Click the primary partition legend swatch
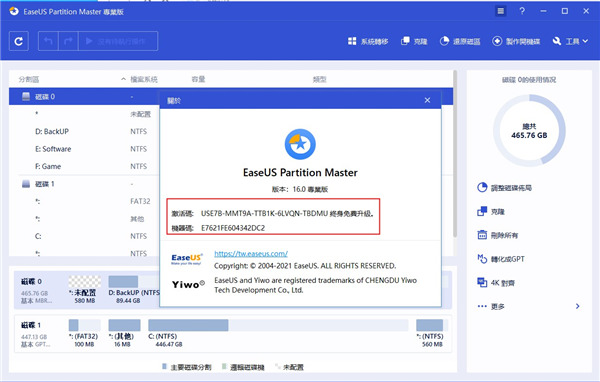The height and width of the screenshot is (382, 600). [164, 367]
